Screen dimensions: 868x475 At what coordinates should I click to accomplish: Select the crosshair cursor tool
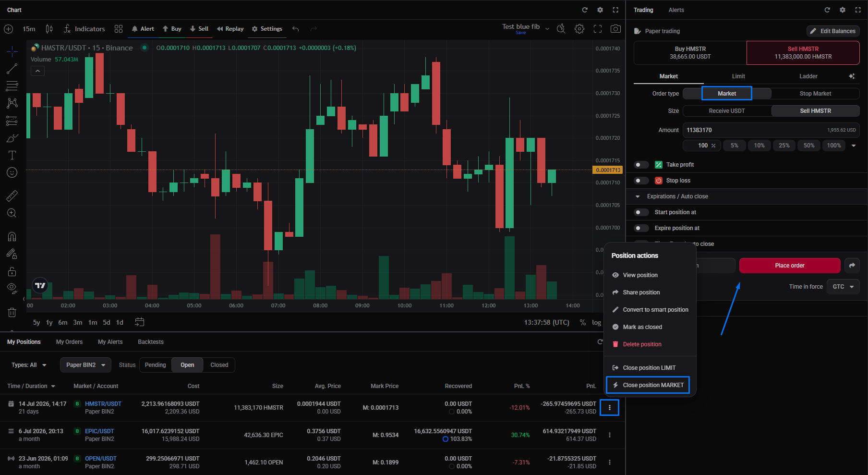(x=12, y=51)
